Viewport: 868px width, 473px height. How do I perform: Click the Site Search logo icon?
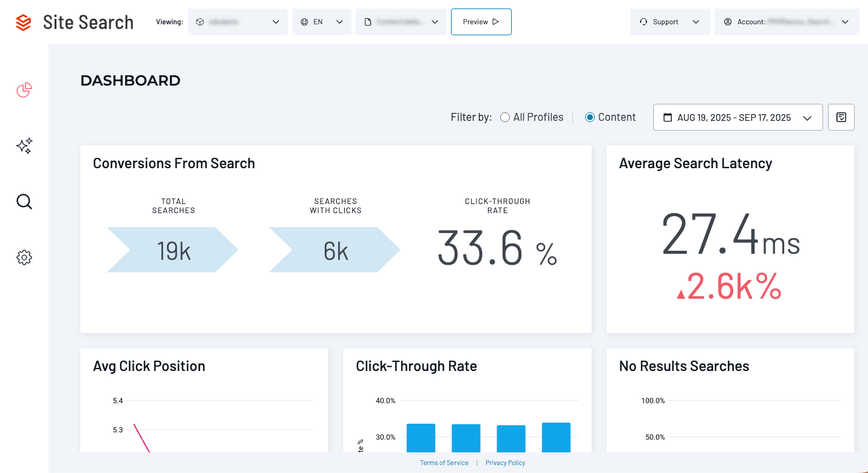[23, 22]
